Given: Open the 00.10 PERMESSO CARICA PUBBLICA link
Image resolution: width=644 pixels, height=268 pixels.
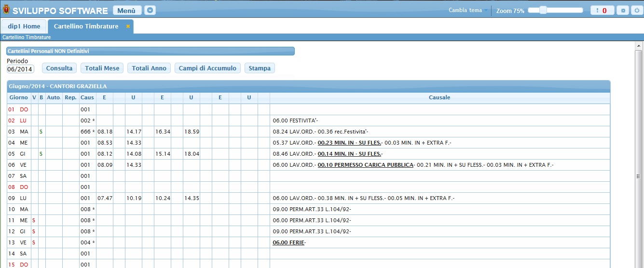Looking at the screenshot, I should [x=366, y=165].
